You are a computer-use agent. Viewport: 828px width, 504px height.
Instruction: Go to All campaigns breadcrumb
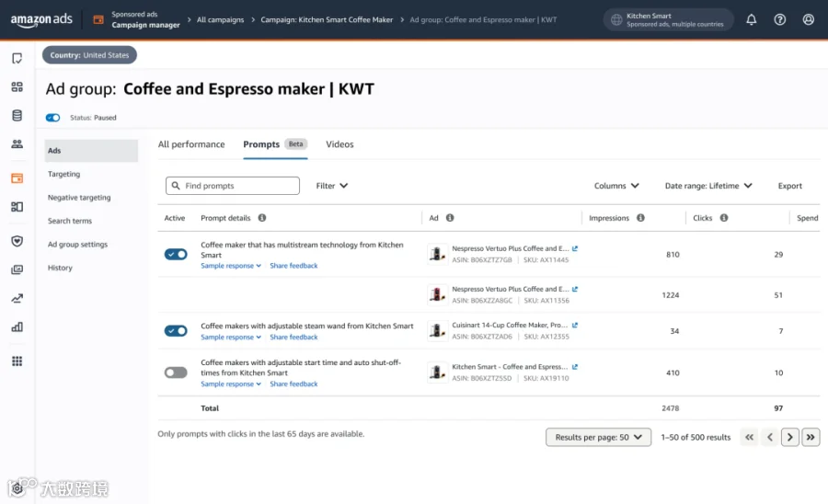(x=220, y=19)
